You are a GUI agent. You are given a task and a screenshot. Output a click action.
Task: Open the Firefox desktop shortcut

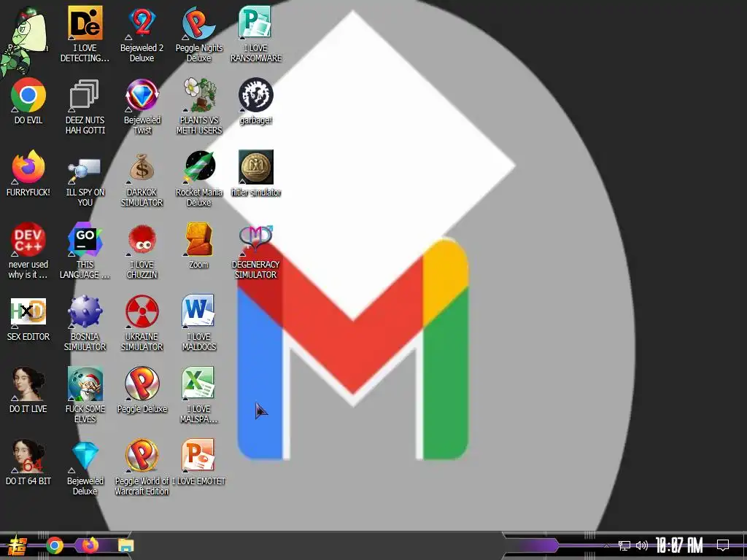tap(28, 167)
